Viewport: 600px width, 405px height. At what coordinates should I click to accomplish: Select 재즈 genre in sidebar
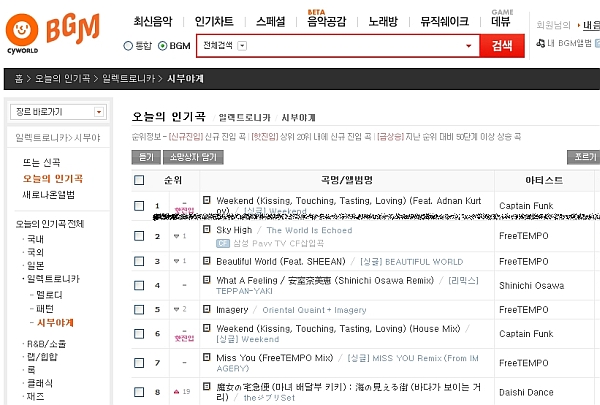(x=35, y=396)
